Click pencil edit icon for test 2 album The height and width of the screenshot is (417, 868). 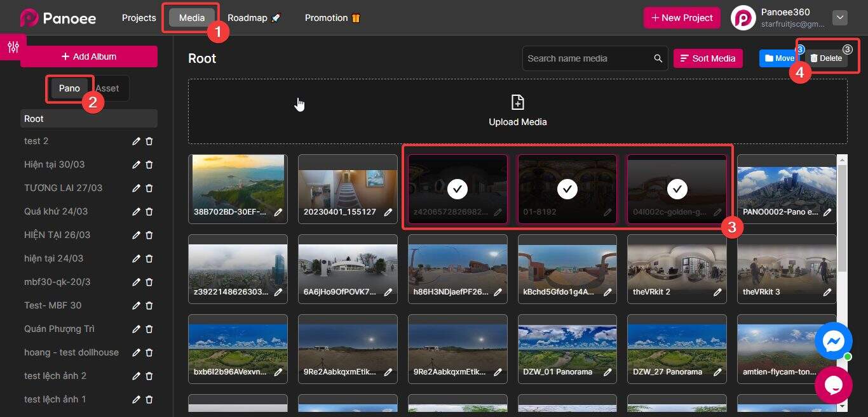click(x=136, y=141)
